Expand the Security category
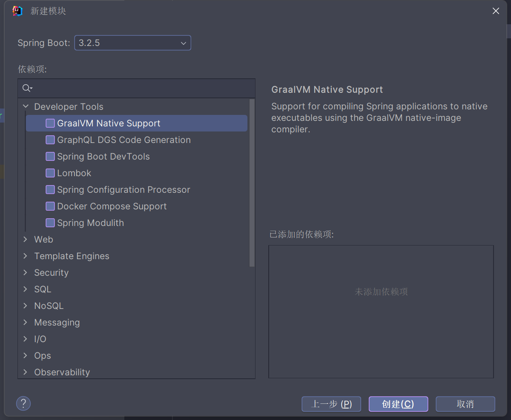 coord(26,272)
